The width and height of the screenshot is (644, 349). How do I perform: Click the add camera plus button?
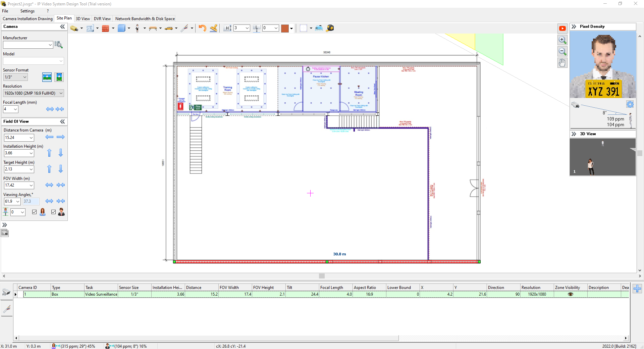pos(637,289)
